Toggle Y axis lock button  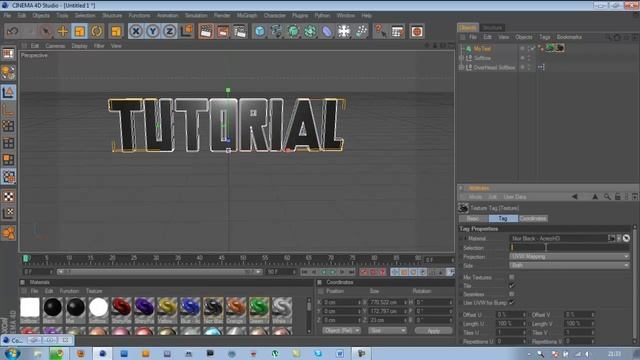coord(153,31)
